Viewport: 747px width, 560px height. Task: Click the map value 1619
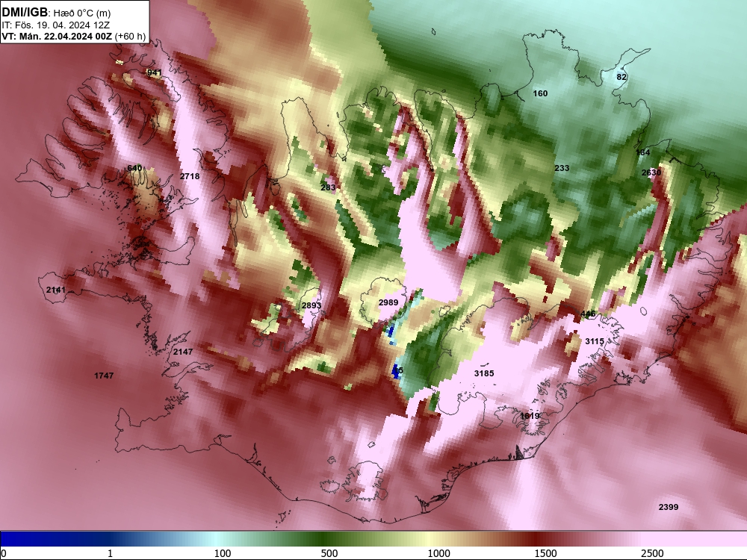click(530, 416)
